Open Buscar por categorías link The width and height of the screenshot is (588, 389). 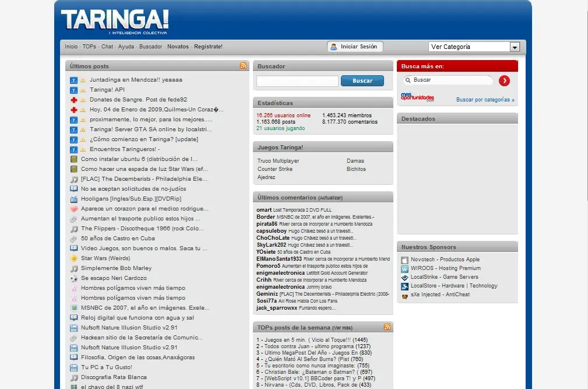tap(485, 100)
